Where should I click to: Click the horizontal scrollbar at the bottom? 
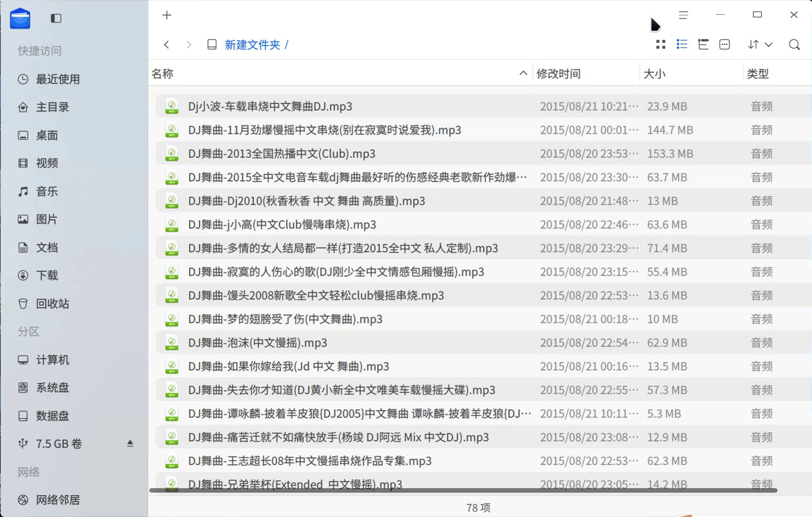pyautogui.click(x=463, y=490)
